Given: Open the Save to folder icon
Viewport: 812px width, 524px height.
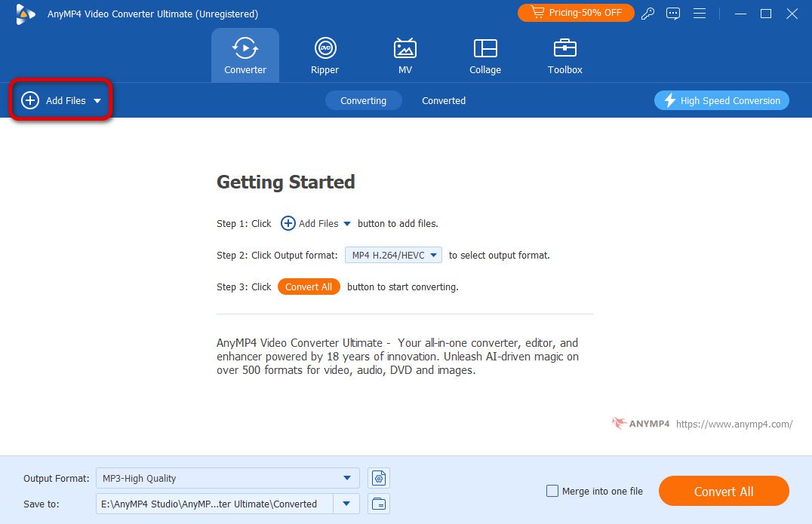Looking at the screenshot, I should click(x=379, y=504).
